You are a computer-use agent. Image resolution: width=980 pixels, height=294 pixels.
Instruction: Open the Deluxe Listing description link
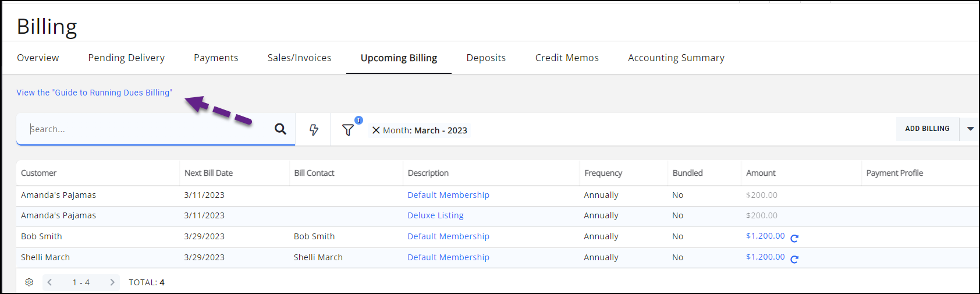(435, 215)
